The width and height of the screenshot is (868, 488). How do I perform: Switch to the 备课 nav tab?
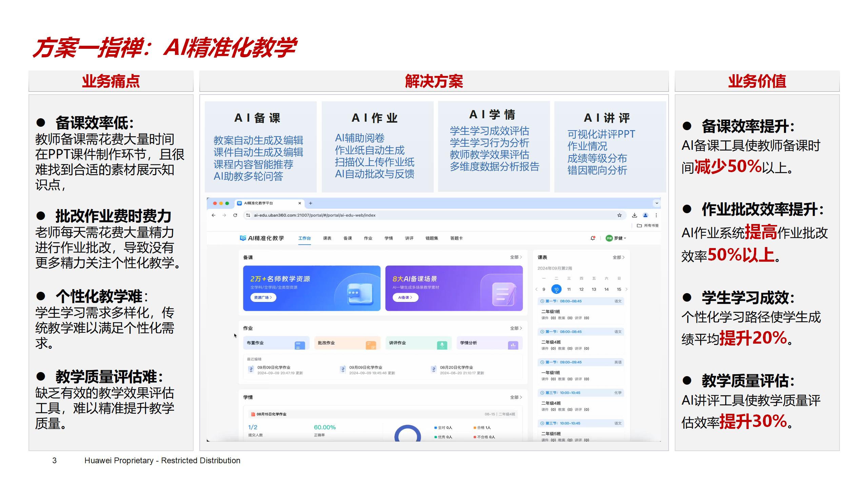[348, 238]
